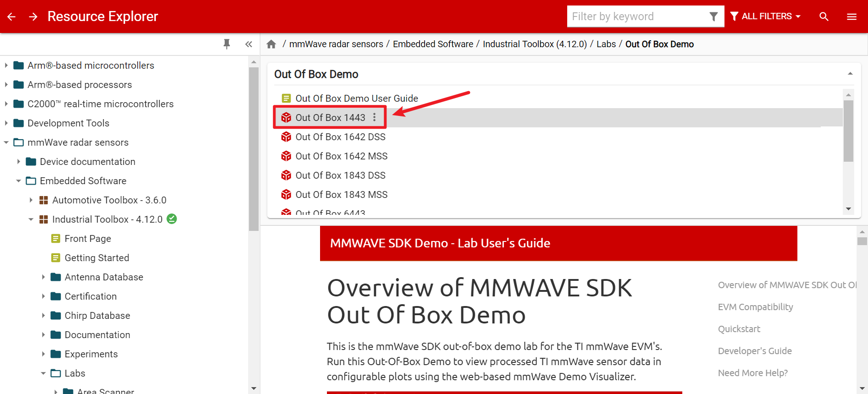Viewport: 868px width, 394px height.
Task: Click the Front Page document icon
Action: click(x=56, y=238)
